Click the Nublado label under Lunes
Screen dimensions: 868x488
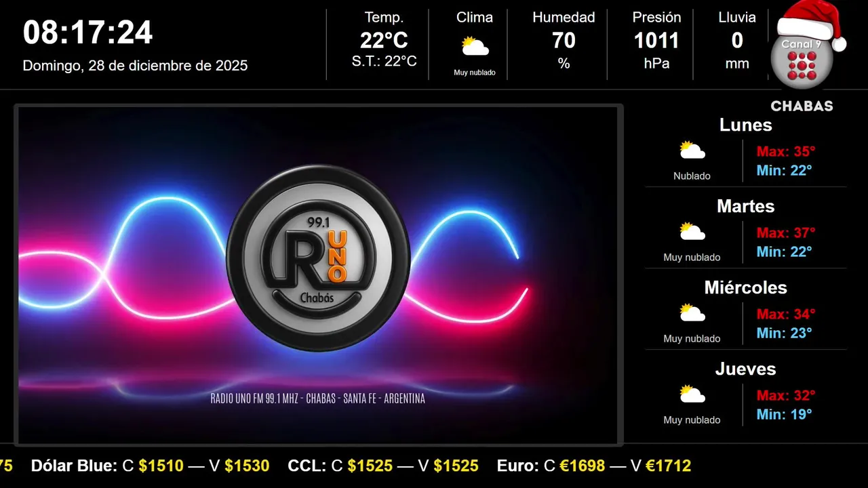click(x=692, y=176)
